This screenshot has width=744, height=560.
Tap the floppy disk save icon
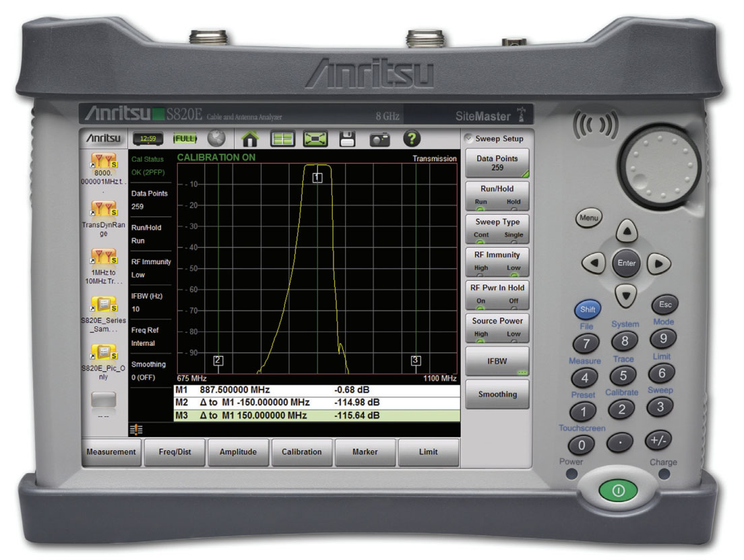tap(348, 139)
